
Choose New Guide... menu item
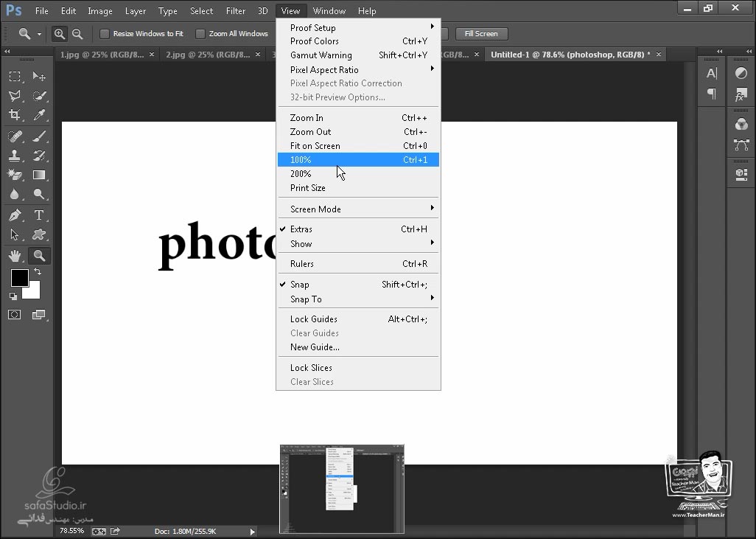(358, 347)
